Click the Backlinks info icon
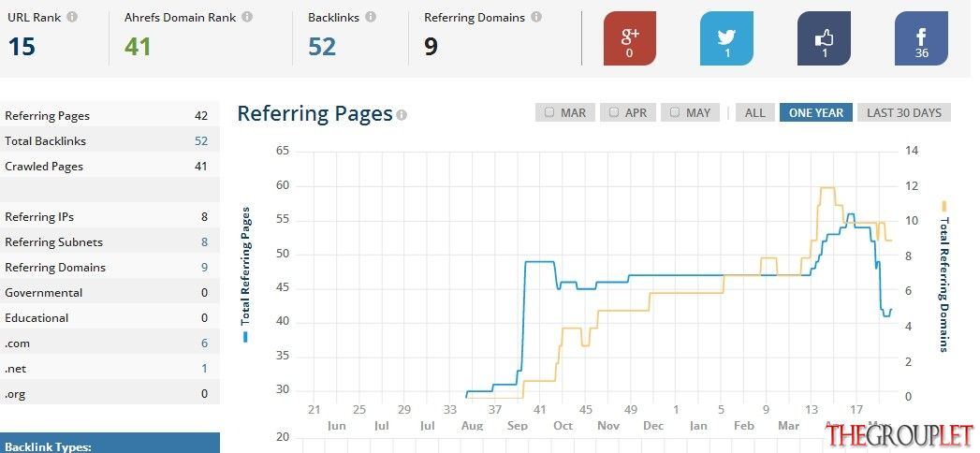Viewport: 980px width, 453px height. 371,17
